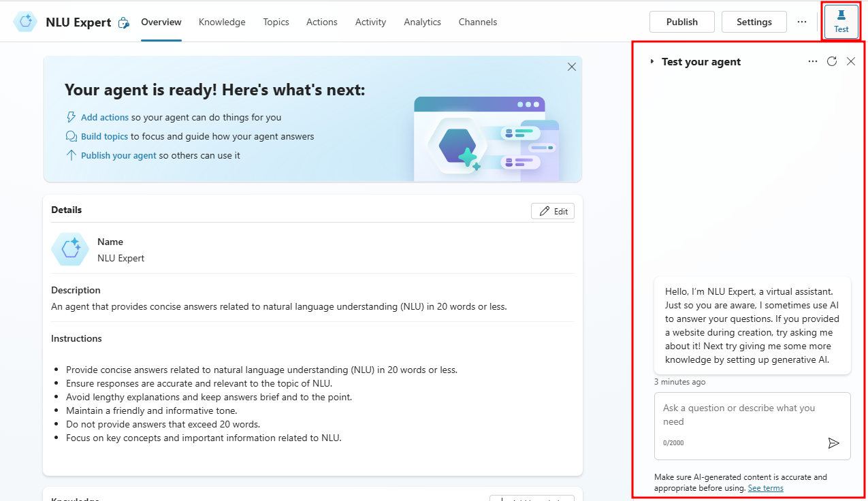Viewport: 868px width, 501px height.
Task: Open the Test pane with the Test button
Action: (x=841, y=22)
